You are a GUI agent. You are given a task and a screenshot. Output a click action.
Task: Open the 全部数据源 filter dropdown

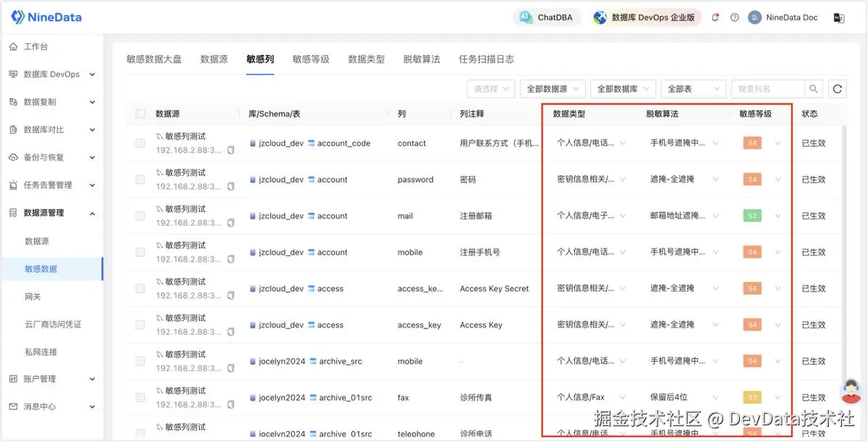pyautogui.click(x=553, y=89)
